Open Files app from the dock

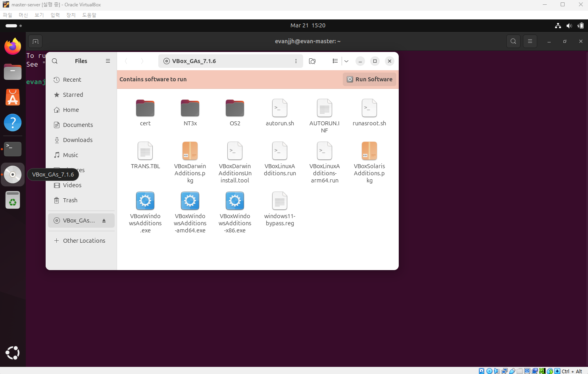pyautogui.click(x=13, y=72)
